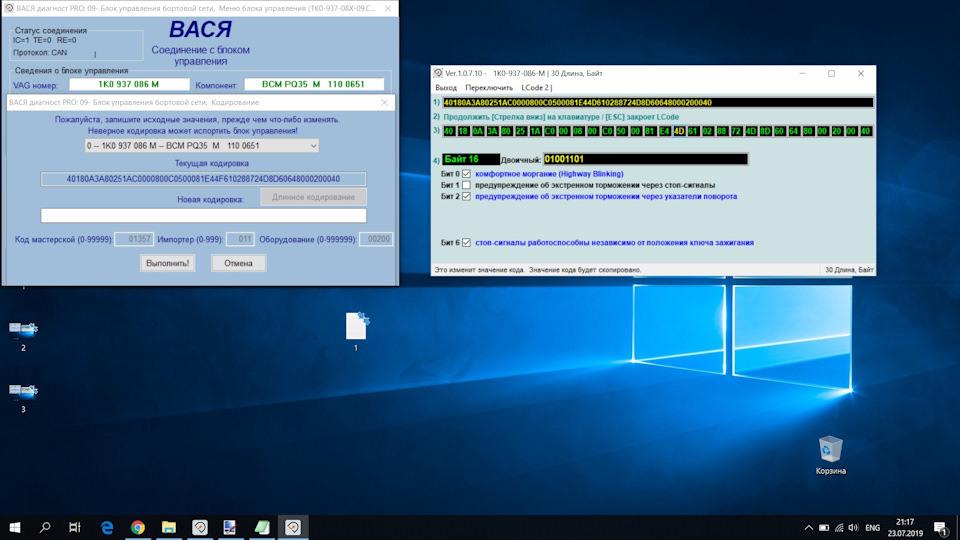Select byte E4 in the byte row

click(664, 131)
